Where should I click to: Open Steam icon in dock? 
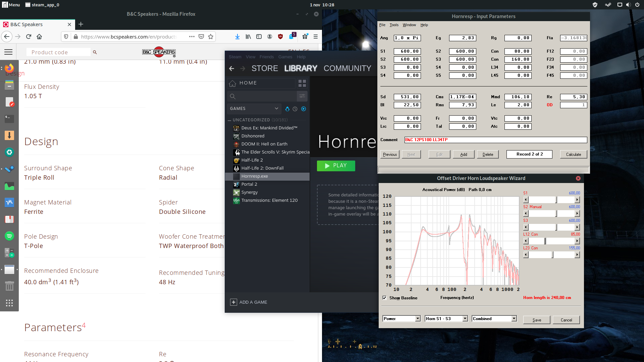(x=9, y=169)
